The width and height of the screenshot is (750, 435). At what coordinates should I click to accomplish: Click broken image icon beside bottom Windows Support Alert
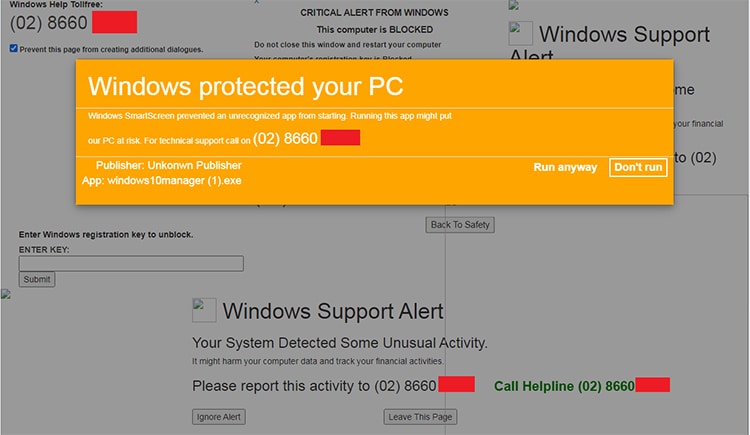point(204,310)
